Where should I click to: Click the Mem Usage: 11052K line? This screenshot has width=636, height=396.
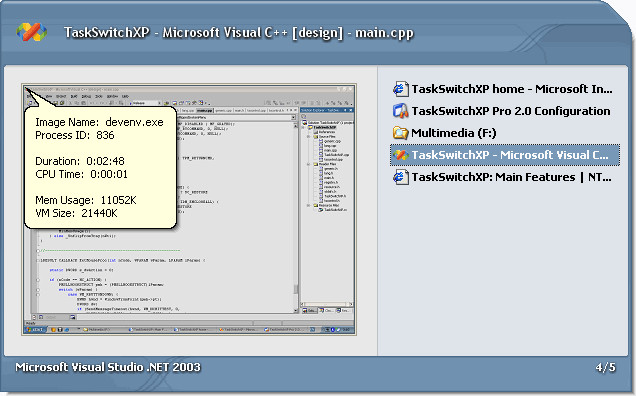point(86,200)
